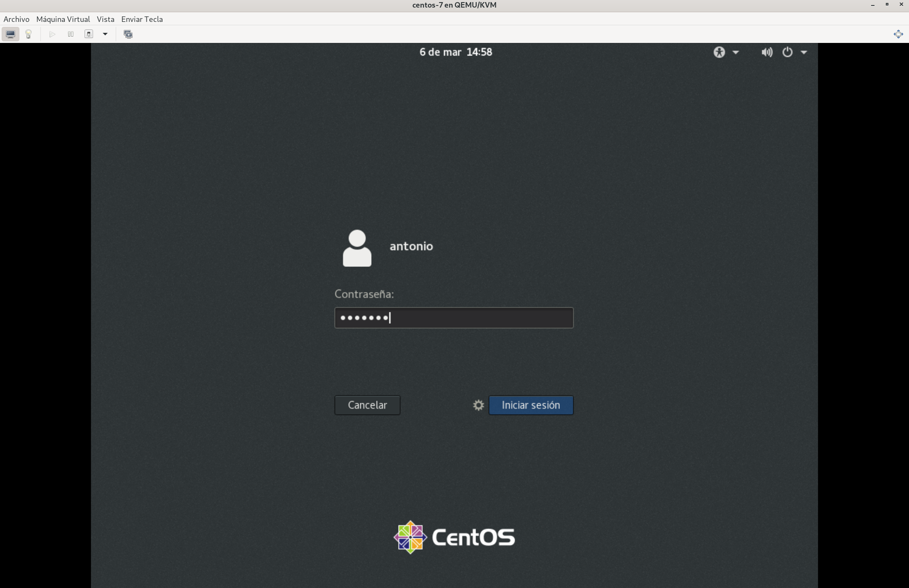Expand the shutdown options dropdown arrow
This screenshot has width=909, height=588.
105,34
